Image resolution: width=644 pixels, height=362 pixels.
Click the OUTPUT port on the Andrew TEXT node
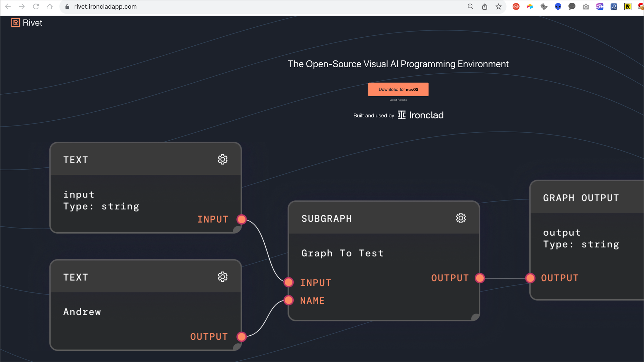point(241,337)
